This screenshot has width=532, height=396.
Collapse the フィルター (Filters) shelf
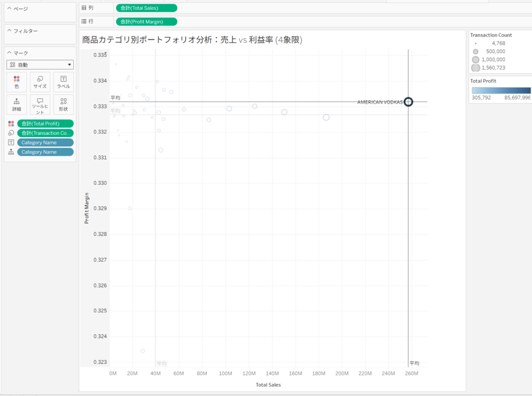pos(9,31)
